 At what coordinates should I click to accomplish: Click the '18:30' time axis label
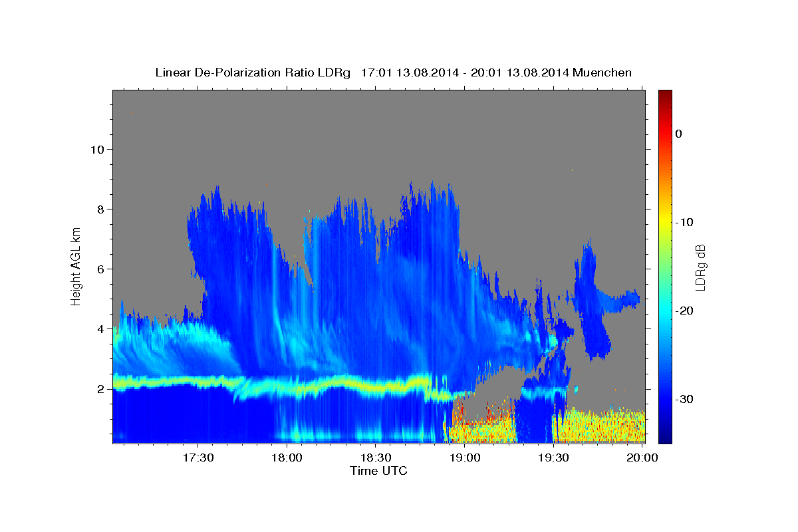click(375, 458)
